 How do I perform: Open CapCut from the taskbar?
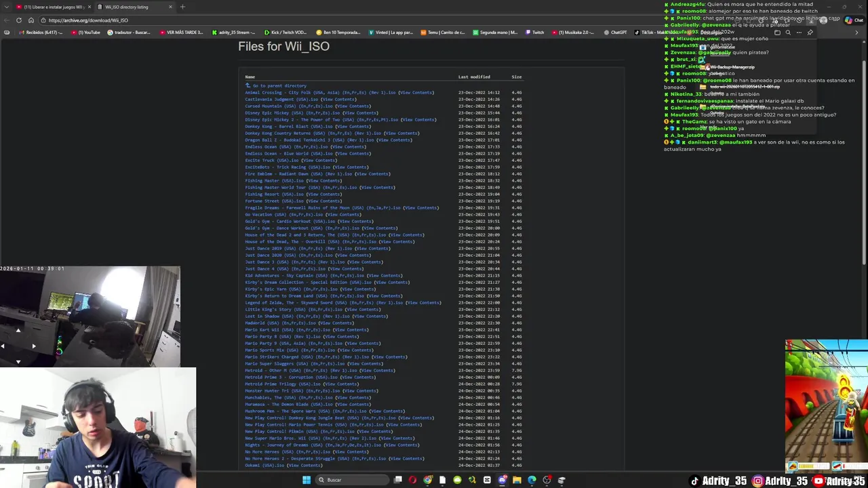[487, 480]
